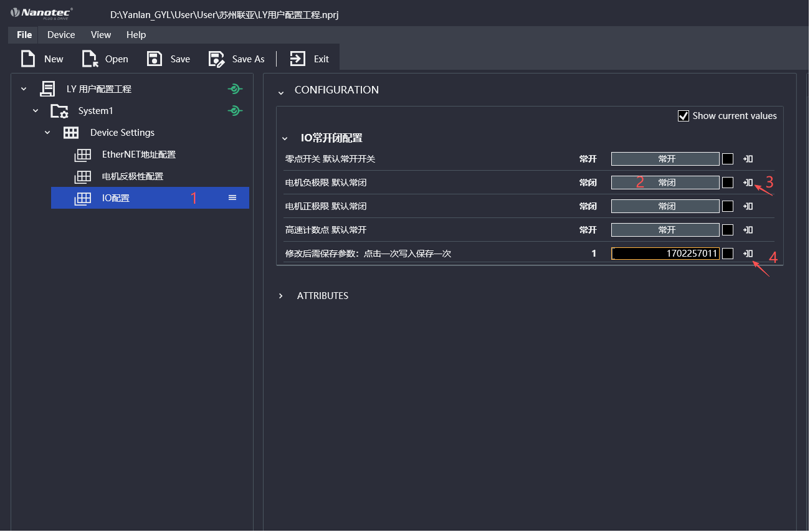Viewport: 810px width, 532px height.
Task: Click the Open button label
Action: [117, 59]
